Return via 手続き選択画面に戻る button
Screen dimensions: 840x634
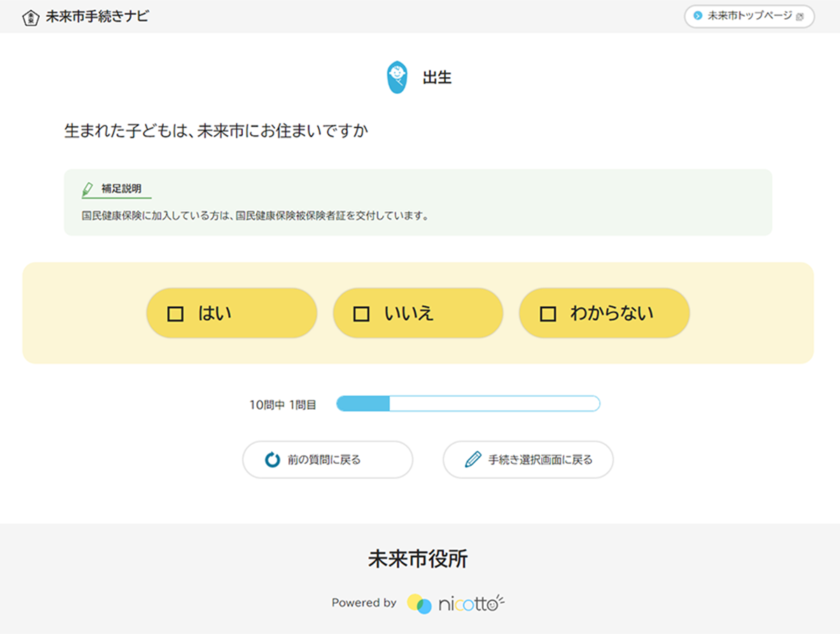(528, 460)
